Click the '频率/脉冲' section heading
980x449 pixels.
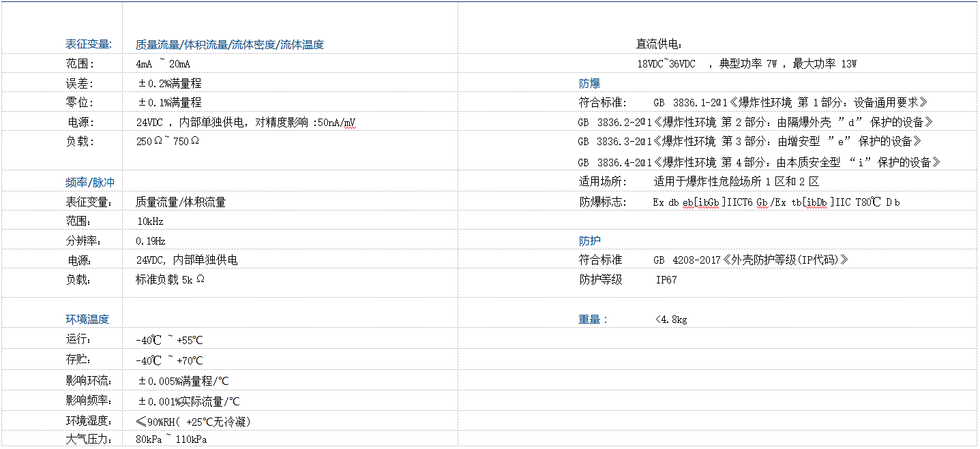[x=90, y=183]
